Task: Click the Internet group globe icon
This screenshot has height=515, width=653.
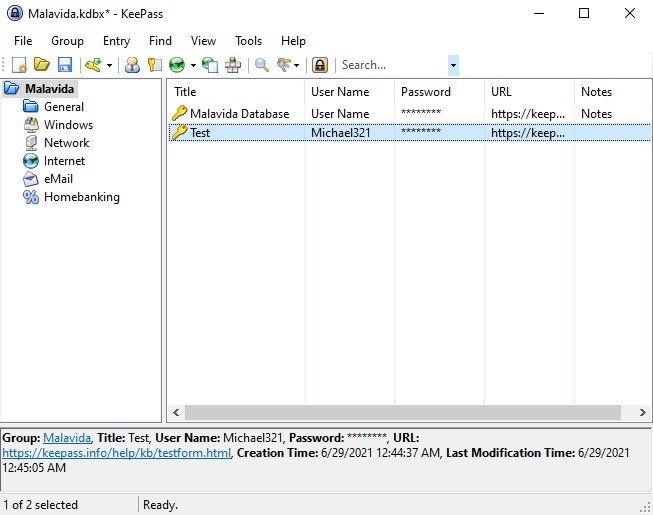Action: click(31, 161)
